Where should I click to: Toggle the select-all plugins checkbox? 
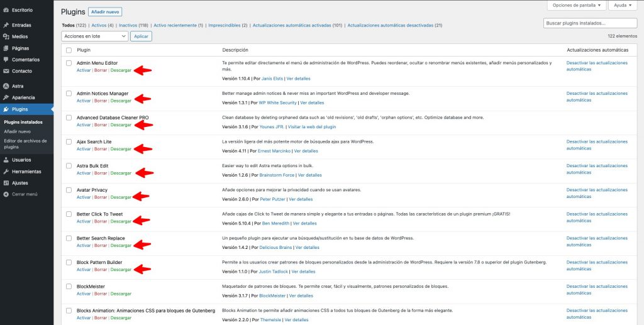click(69, 50)
